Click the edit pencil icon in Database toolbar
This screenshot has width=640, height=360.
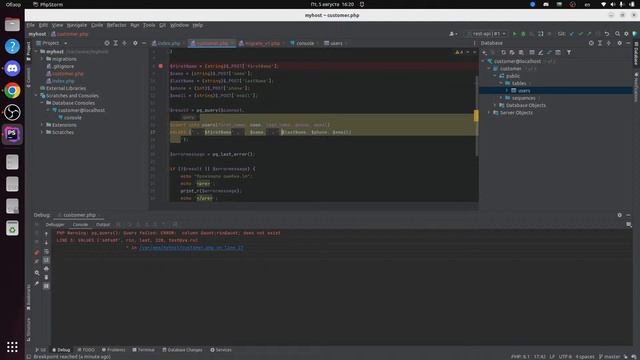540,52
